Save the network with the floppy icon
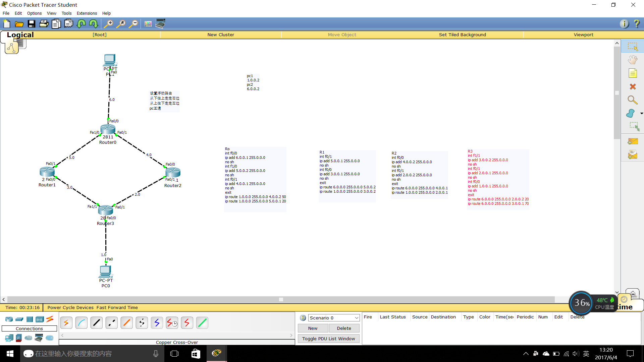The image size is (644, 362). point(32,24)
